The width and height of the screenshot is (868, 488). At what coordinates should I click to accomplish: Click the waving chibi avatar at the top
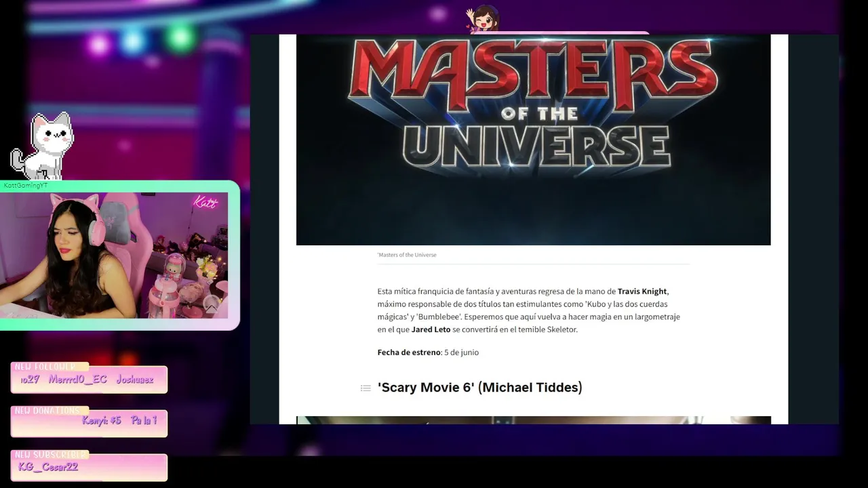483,19
